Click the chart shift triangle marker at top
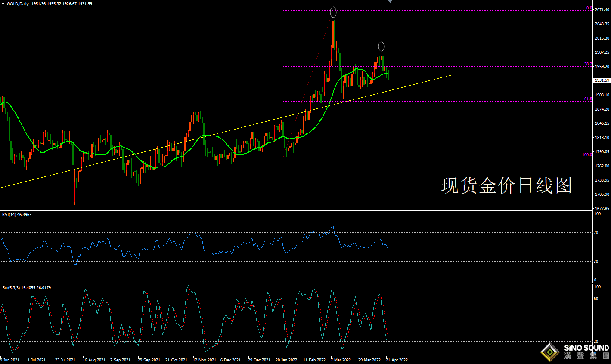 [x=390, y=2]
